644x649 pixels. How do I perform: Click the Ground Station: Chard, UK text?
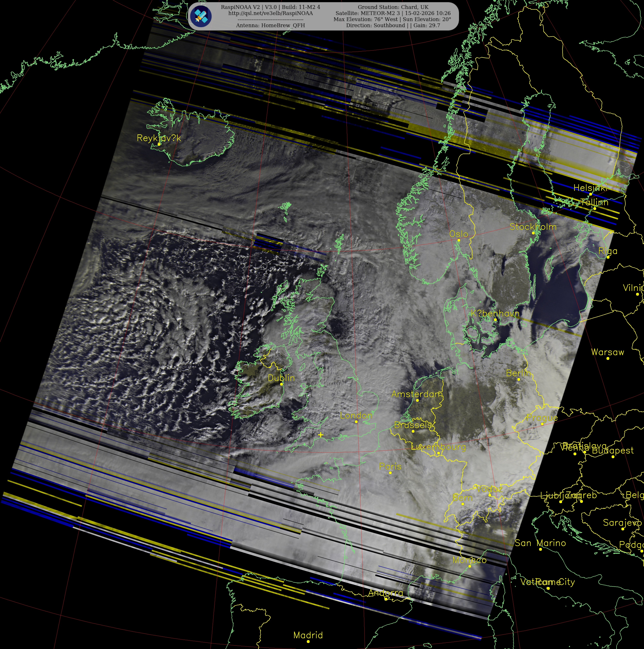coord(393,7)
